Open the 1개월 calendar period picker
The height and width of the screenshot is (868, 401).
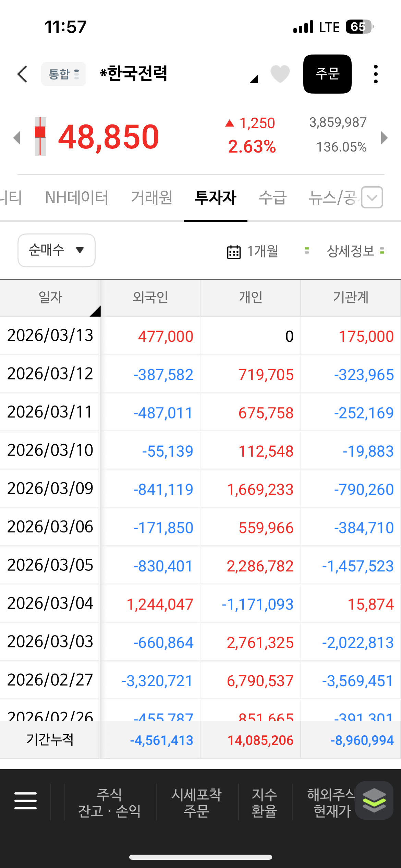click(x=253, y=251)
